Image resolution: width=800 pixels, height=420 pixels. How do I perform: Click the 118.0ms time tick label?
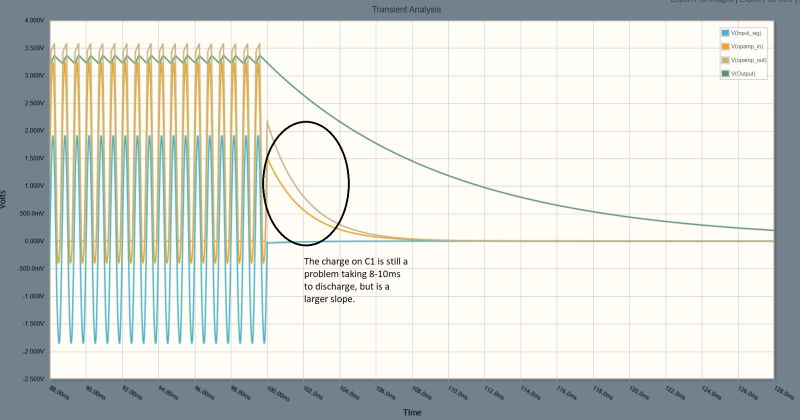point(603,392)
